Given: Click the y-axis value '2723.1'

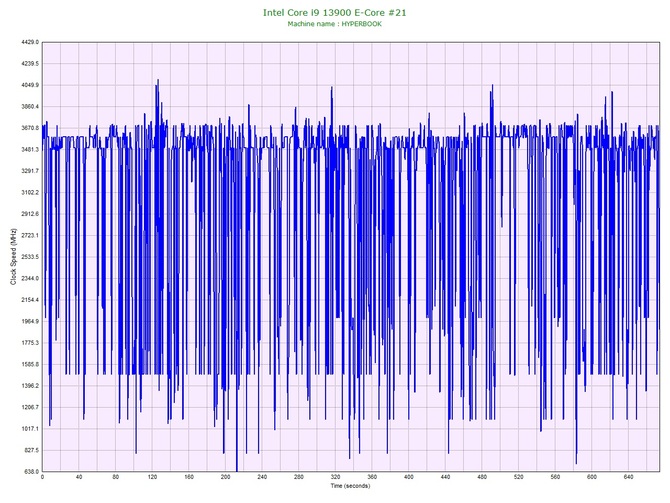Looking at the screenshot, I should pos(30,235).
